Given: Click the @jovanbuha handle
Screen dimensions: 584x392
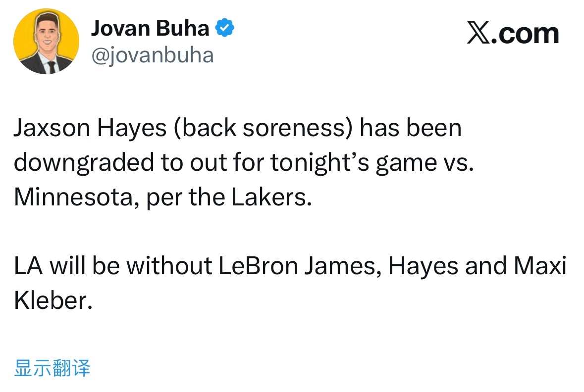Looking at the screenshot, I should (x=152, y=55).
